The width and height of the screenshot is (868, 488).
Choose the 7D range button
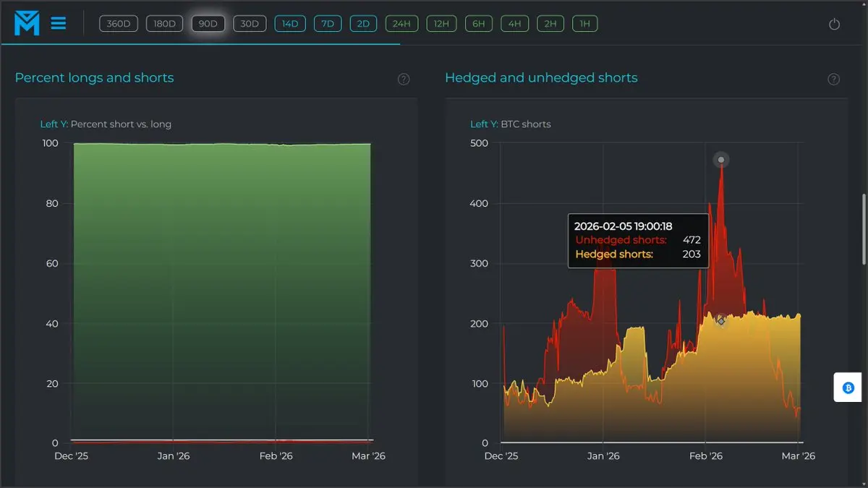click(x=328, y=24)
